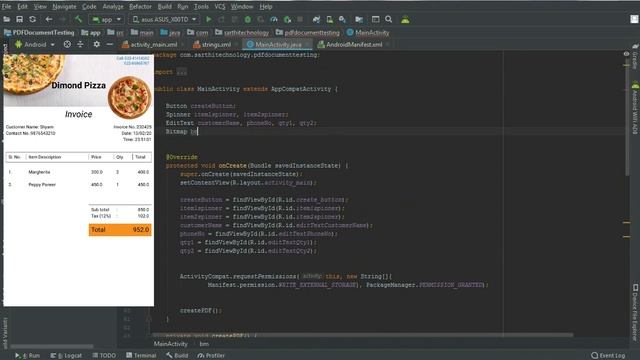Toggle the Build Variants side tab
The image size is (640, 360).
pyautogui.click(x=5, y=333)
